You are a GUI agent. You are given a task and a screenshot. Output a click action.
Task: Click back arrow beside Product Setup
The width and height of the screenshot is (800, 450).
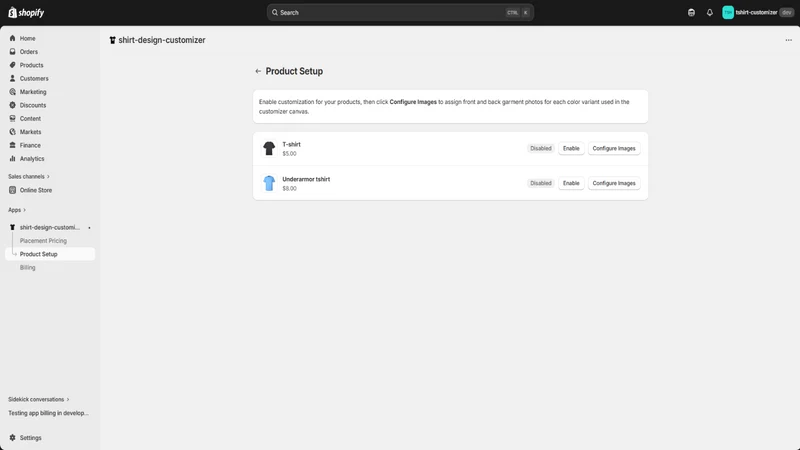[258, 71]
